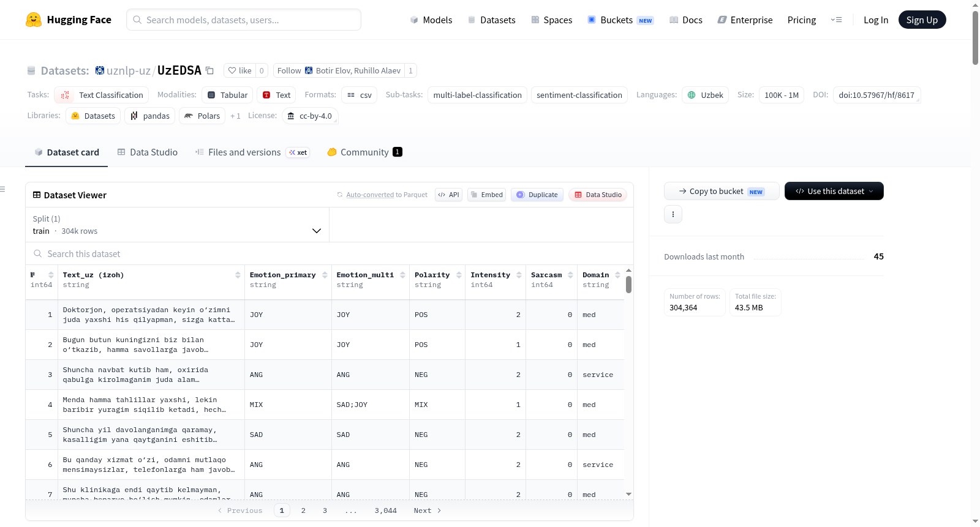
Task: Click the Uzbek language tag
Action: pyautogui.click(x=705, y=95)
